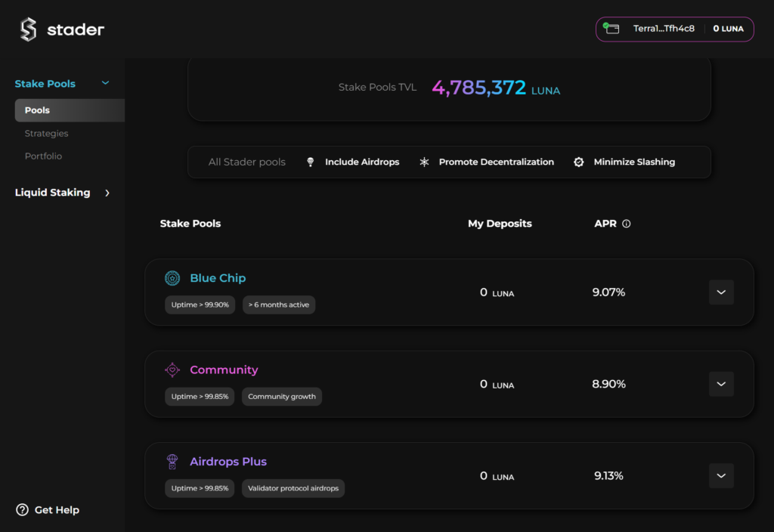Click the lightbulb icon beside Include Airdrops
The image size is (774, 532).
tap(310, 162)
